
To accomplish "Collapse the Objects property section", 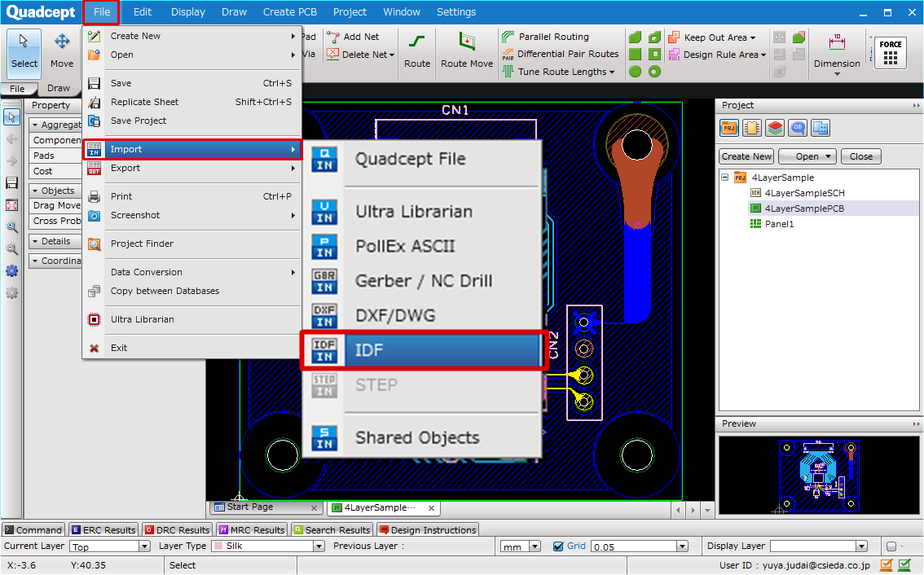I will tap(35, 191).
